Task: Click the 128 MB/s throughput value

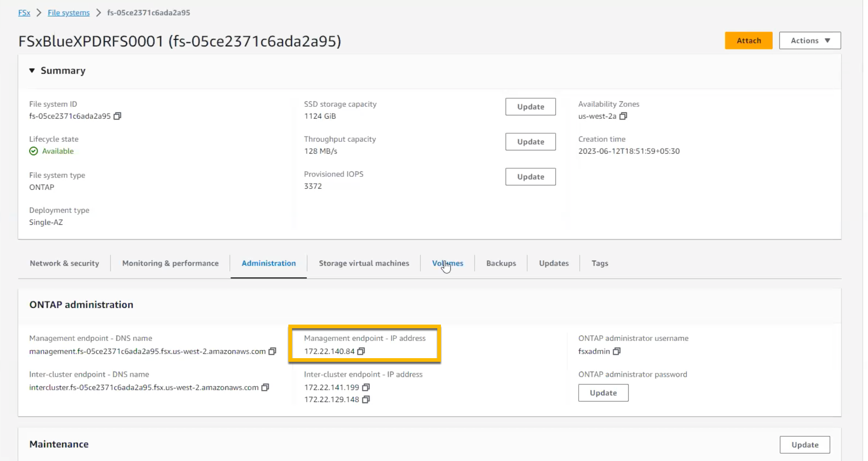Action: [x=320, y=151]
